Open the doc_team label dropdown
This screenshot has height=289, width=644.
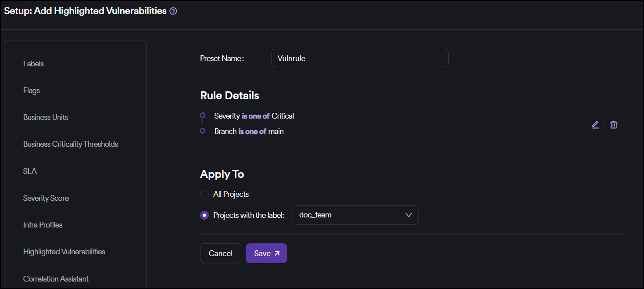tap(355, 215)
